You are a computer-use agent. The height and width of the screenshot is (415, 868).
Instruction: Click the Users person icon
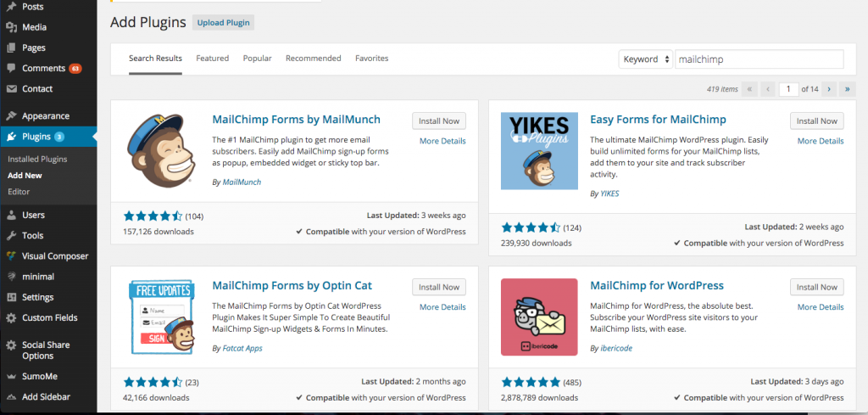[x=11, y=215]
